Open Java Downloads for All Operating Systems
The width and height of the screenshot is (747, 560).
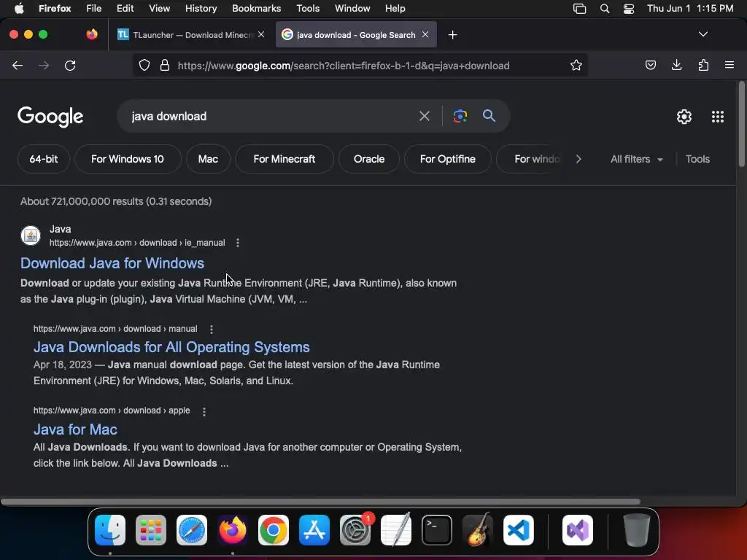[171, 347]
